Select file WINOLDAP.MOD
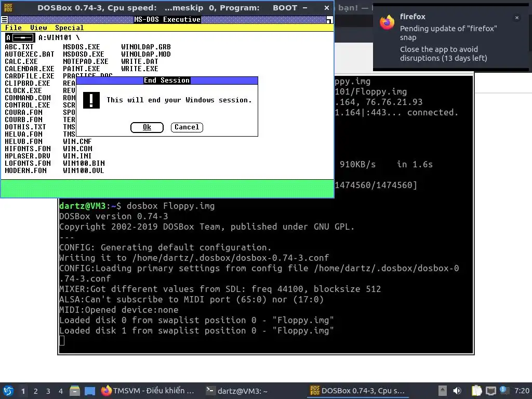 click(146, 54)
